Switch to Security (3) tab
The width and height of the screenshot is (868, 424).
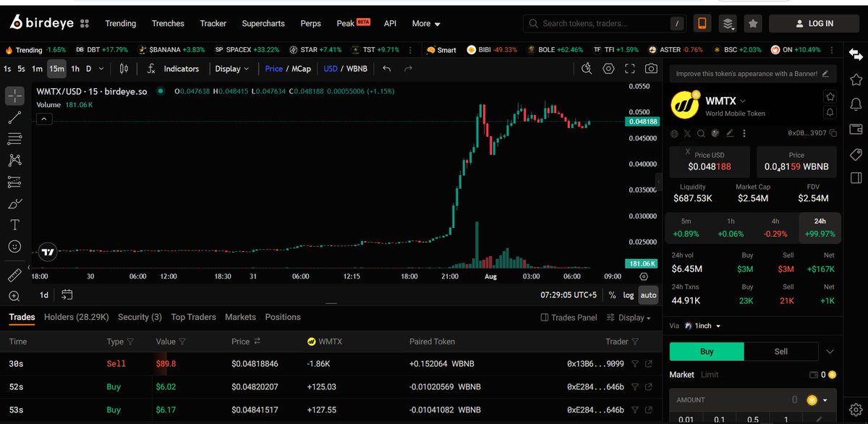tap(140, 317)
